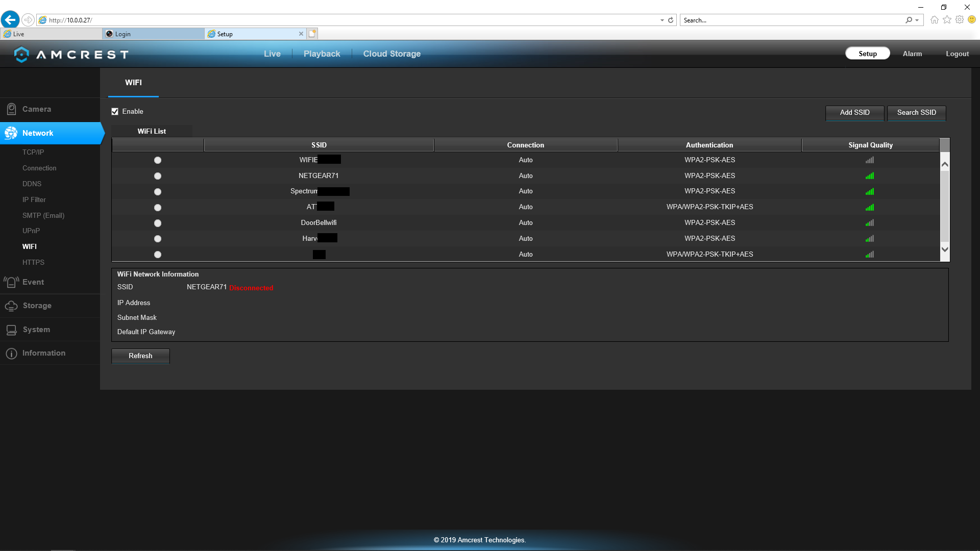The image size is (980, 551).
Task: Click the System computer icon
Action: tap(11, 330)
